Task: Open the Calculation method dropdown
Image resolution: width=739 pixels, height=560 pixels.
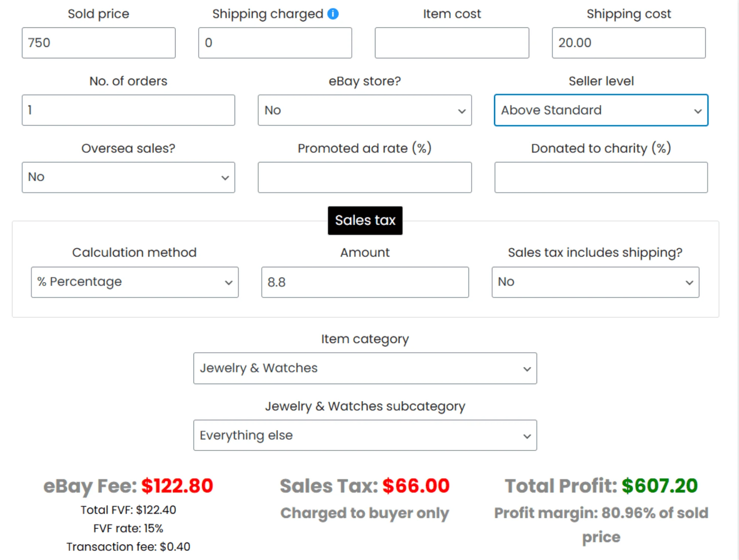Action: (134, 282)
